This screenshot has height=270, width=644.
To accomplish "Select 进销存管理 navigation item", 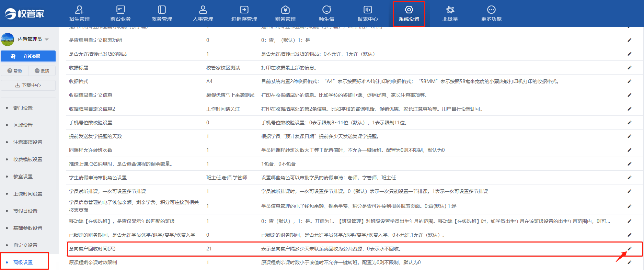I will (x=244, y=13).
